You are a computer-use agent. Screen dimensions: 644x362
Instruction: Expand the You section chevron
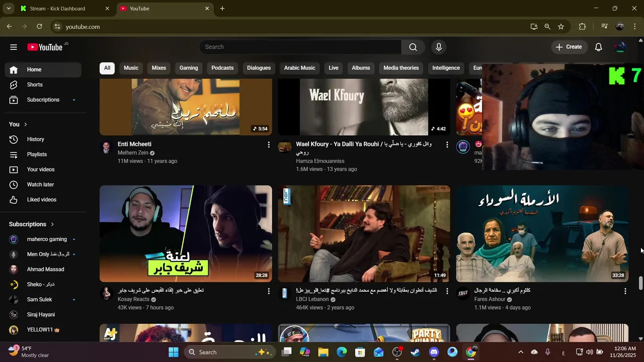(25, 124)
